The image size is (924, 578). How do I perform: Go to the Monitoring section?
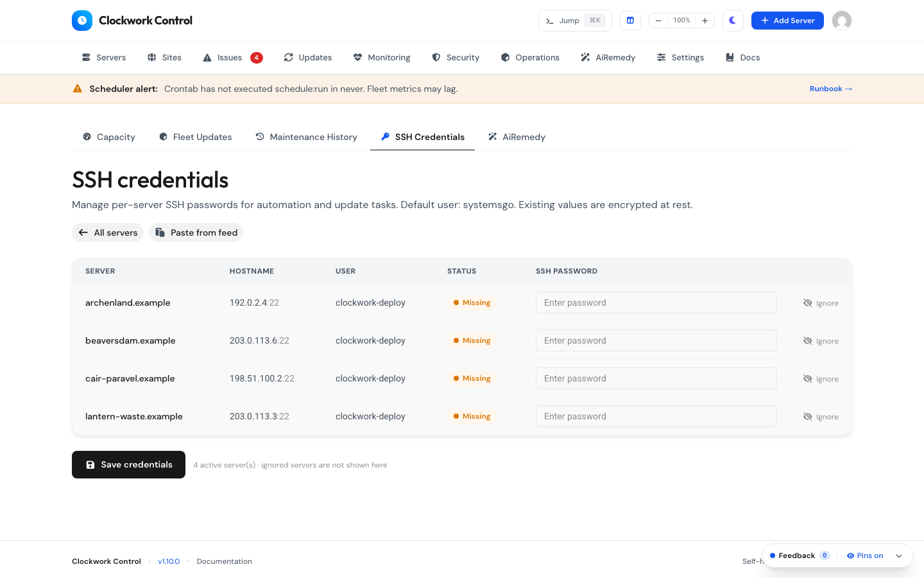pos(382,57)
